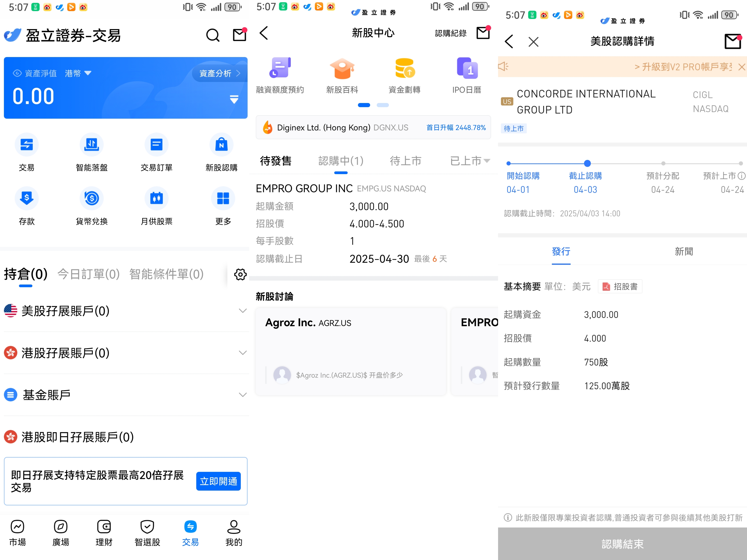Image resolution: width=747 pixels, height=560 pixels.
Task: Go back from 新股中心
Action: tap(264, 33)
